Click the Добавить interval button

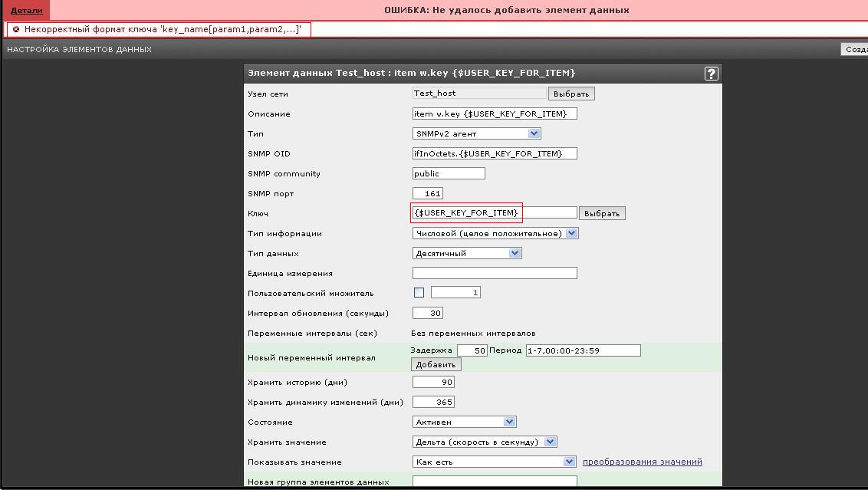[436, 364]
